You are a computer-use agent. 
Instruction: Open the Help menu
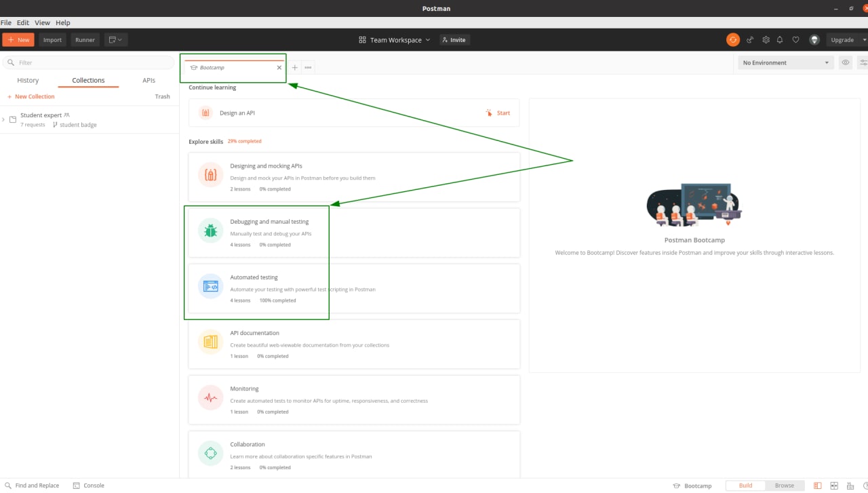click(x=62, y=22)
